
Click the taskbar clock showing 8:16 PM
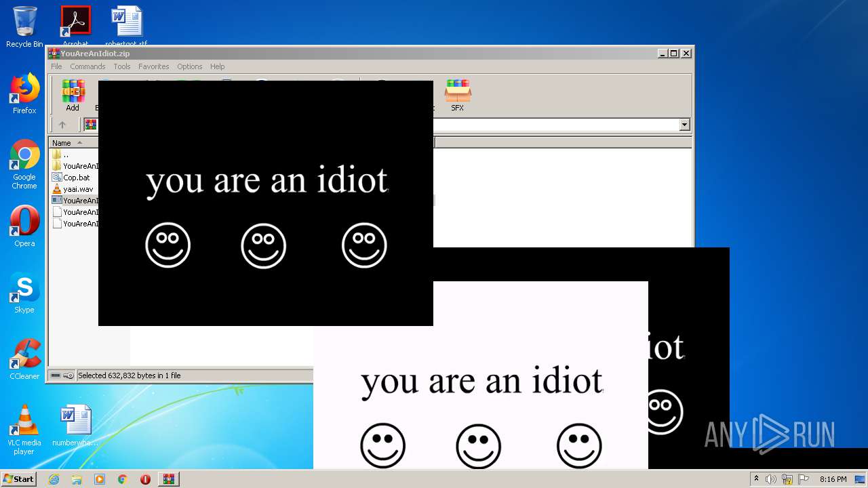833,479
